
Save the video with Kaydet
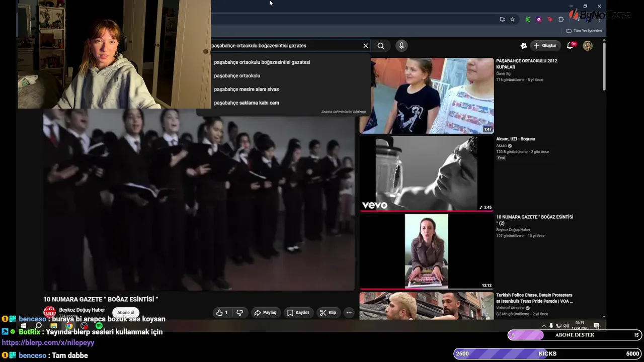tap(298, 313)
